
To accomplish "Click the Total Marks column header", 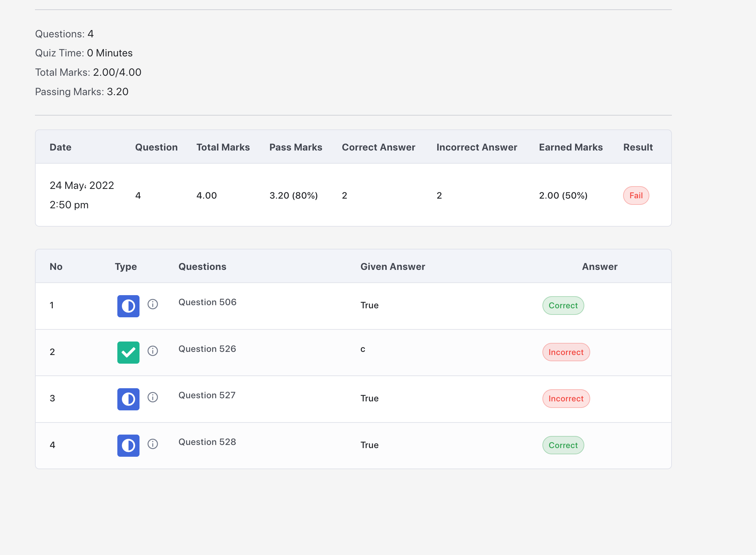I will (223, 147).
